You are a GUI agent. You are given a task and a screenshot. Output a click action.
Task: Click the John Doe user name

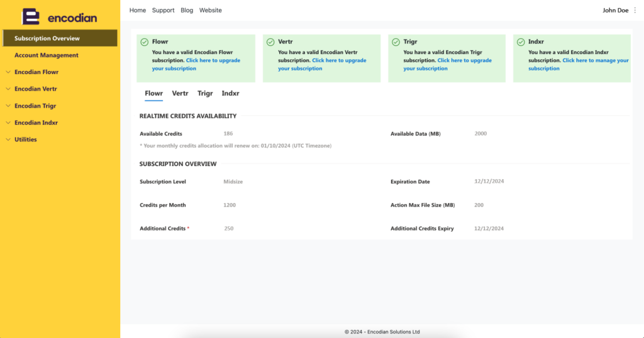[616, 11]
